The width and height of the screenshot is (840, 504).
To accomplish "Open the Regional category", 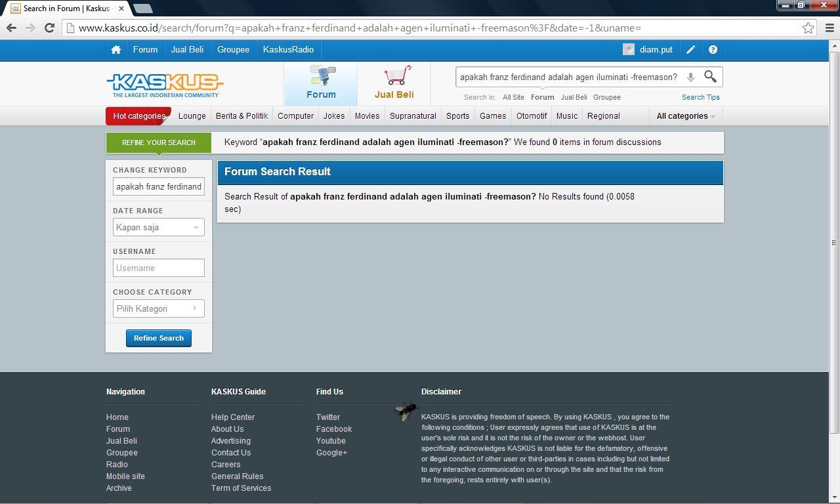I will 603,116.
